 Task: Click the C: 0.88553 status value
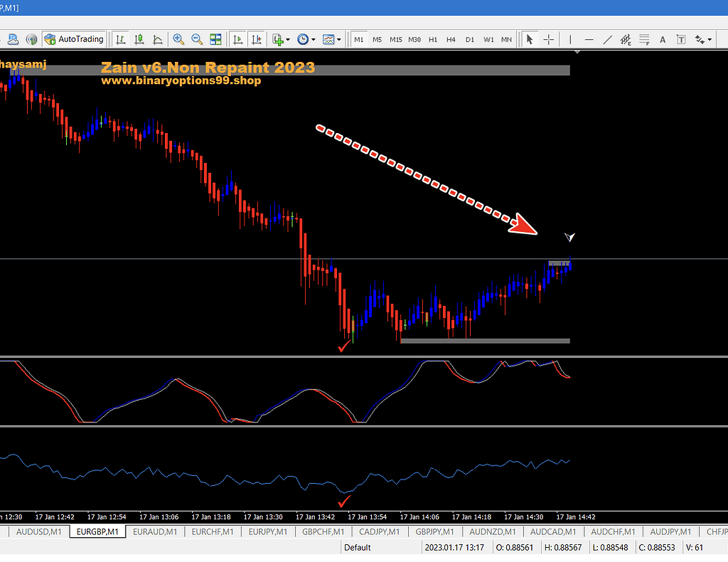click(x=656, y=548)
